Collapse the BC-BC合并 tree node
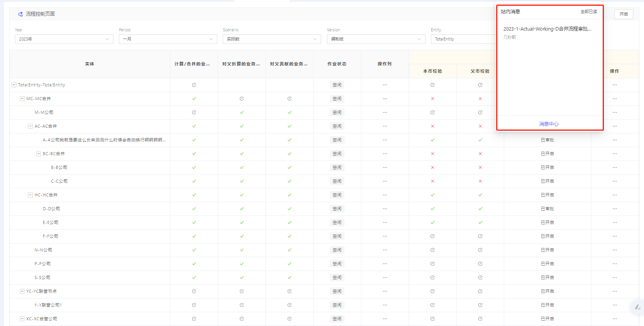This screenshot has height=326, width=644. [39, 154]
